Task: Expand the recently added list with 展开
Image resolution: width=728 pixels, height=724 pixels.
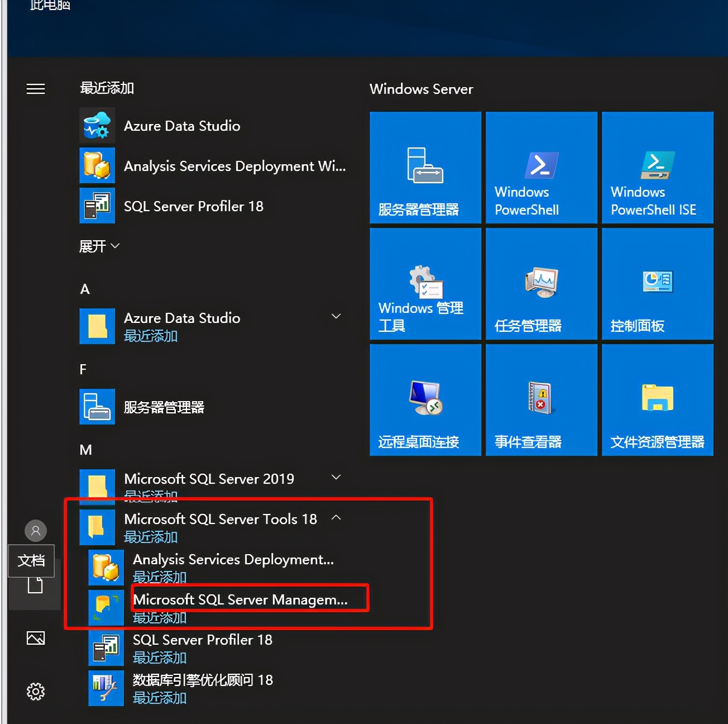Action: (99, 246)
